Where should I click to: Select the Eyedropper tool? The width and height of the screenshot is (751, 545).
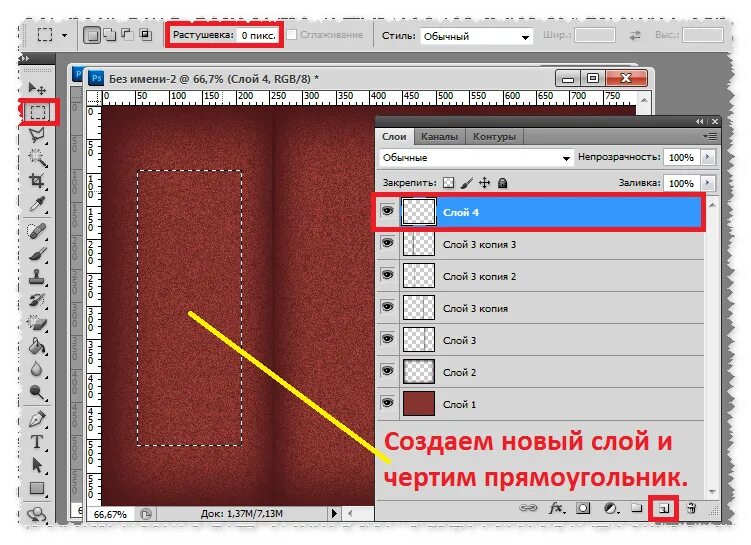click(x=37, y=204)
